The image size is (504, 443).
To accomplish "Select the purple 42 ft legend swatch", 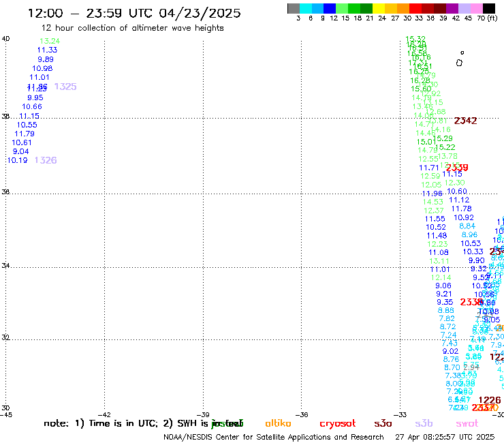I will [452, 8].
